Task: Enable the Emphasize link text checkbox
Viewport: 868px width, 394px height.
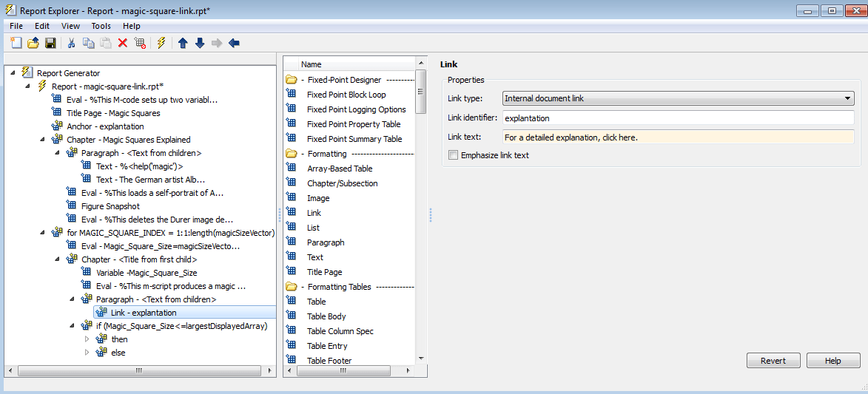Action: [454, 155]
